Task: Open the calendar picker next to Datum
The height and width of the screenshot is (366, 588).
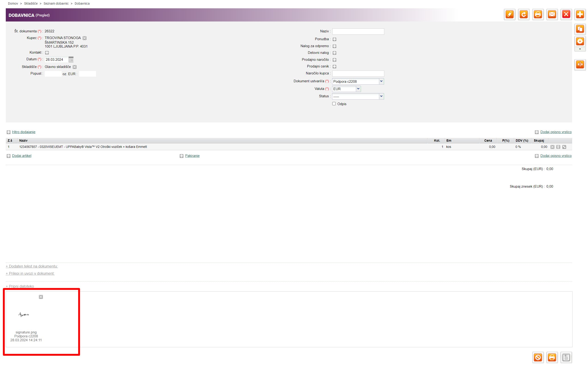Action: point(71,60)
